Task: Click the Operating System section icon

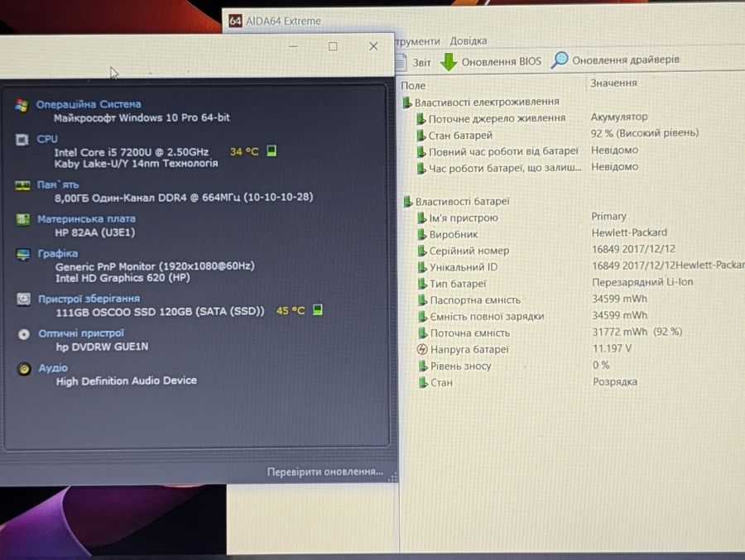Action: [22, 105]
